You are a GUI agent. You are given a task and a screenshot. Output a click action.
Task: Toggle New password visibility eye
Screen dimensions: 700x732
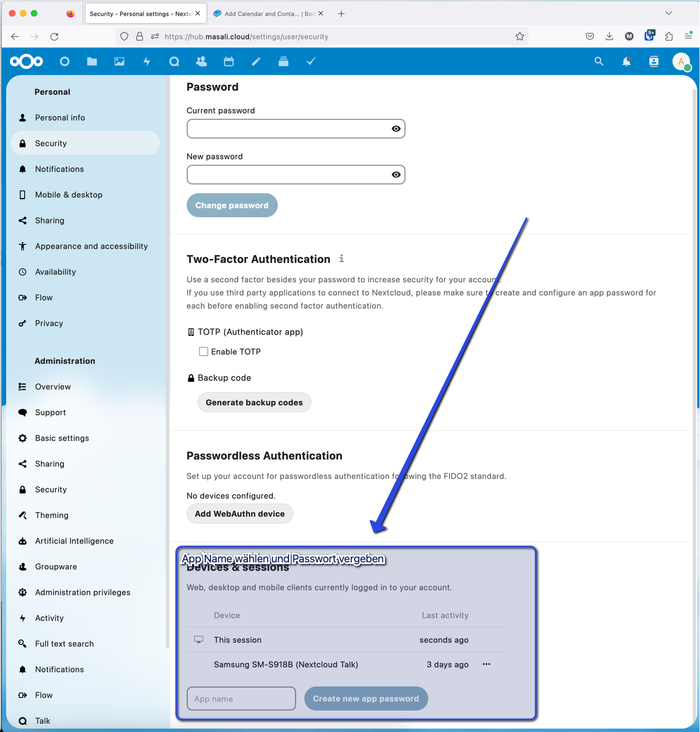pos(396,175)
